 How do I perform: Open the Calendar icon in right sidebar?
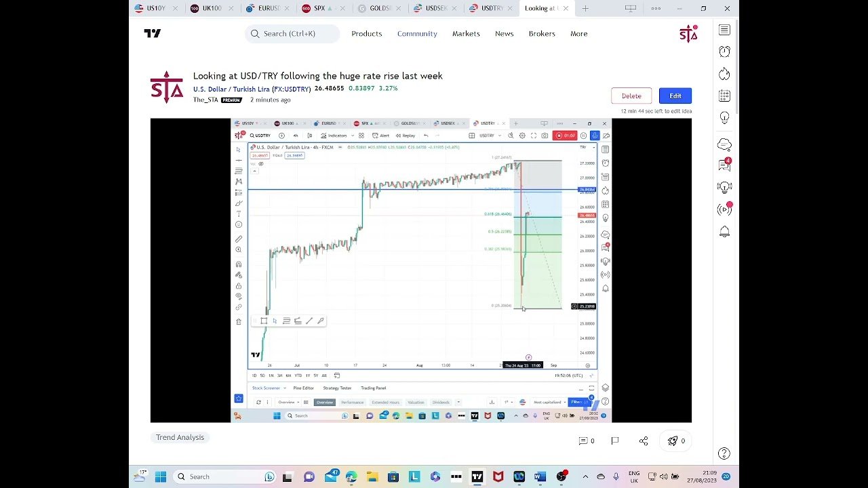coord(724,96)
